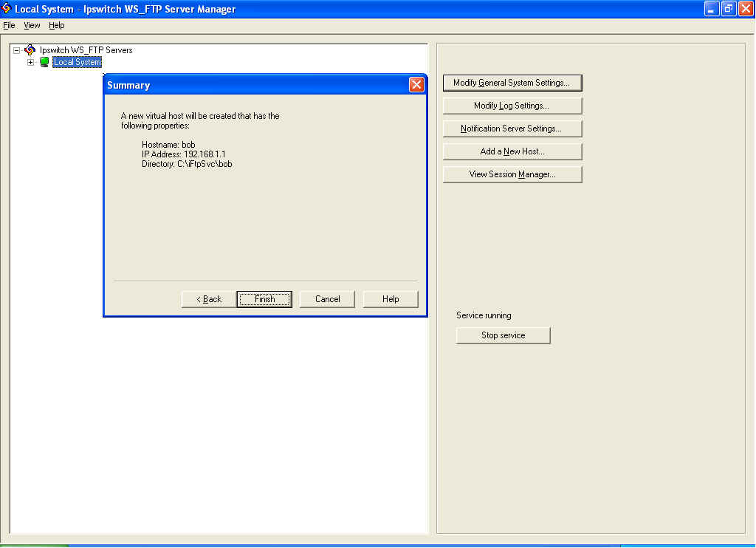Click Finish in the Summary dialog

point(264,299)
